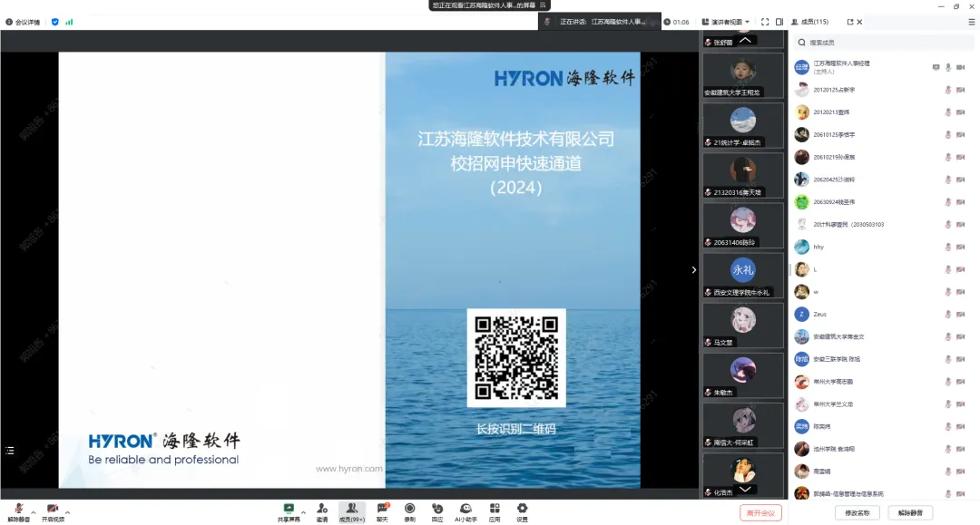The width and height of the screenshot is (980, 525).
Task: Open the 应用 apps icon
Action: (495, 512)
